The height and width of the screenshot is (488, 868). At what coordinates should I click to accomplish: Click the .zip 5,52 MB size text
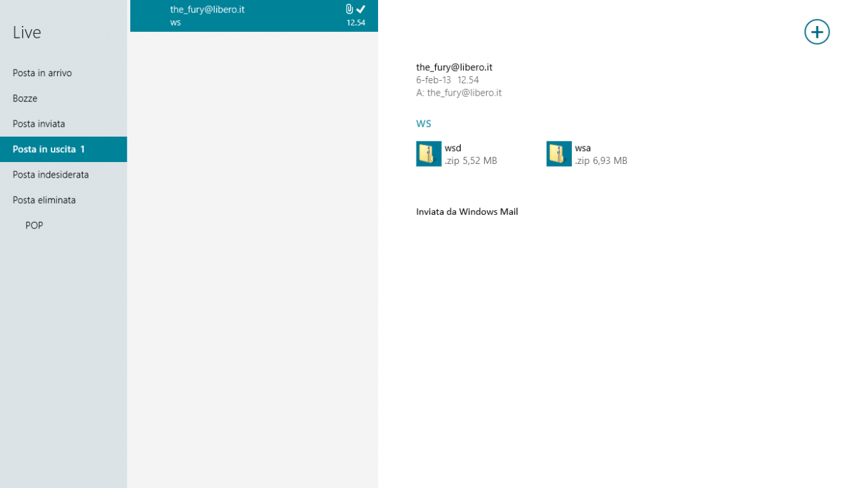click(470, 161)
